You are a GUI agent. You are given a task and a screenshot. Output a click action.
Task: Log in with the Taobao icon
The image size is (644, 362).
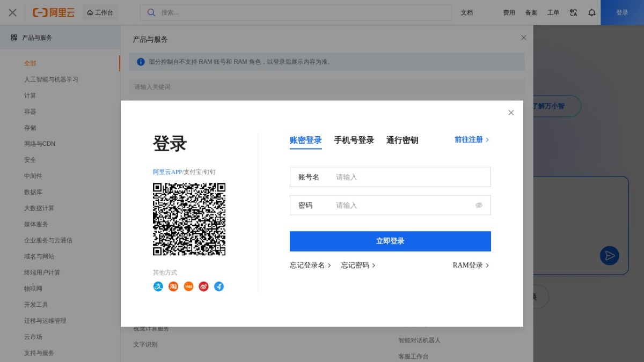tap(173, 286)
